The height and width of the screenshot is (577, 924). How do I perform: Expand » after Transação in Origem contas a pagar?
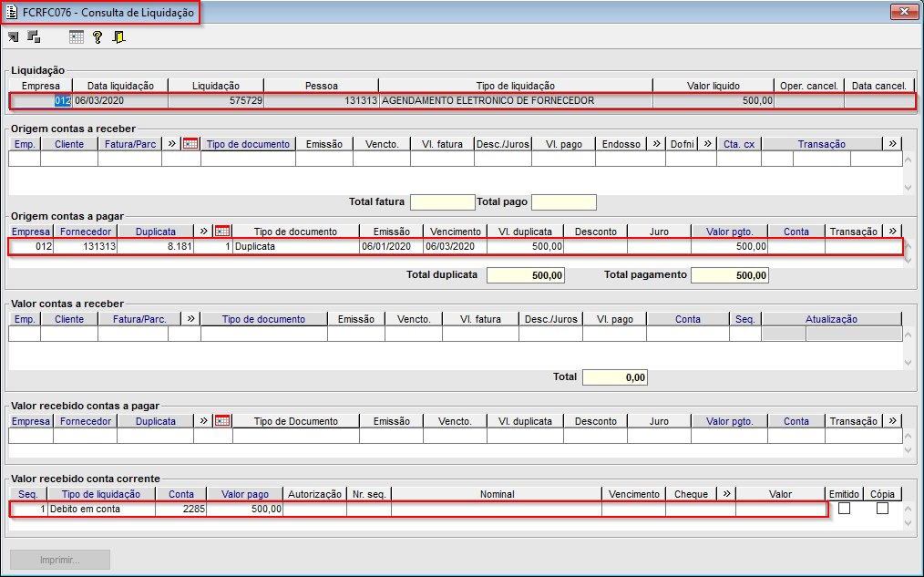(893, 232)
